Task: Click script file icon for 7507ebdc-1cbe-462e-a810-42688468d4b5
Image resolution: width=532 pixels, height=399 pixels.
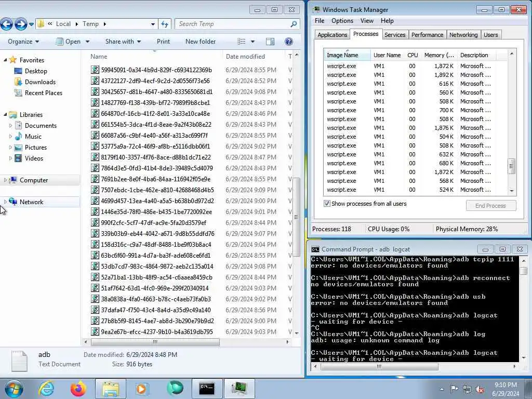Action: point(95,190)
